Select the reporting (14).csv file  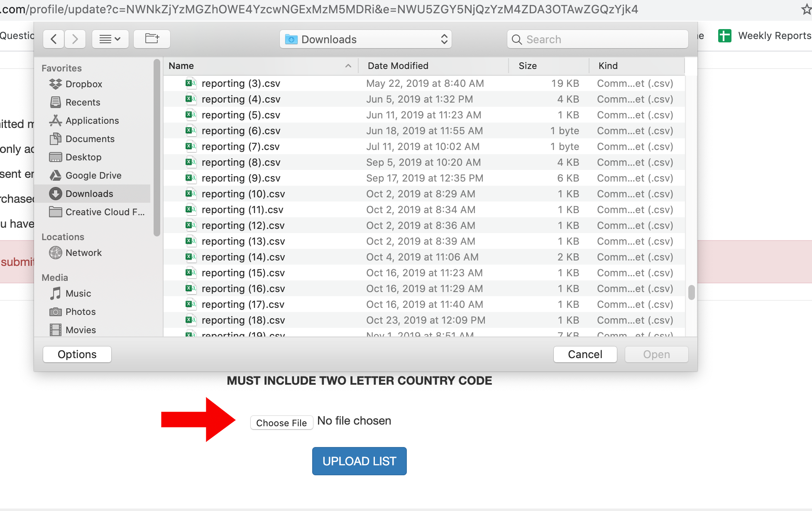click(x=243, y=257)
